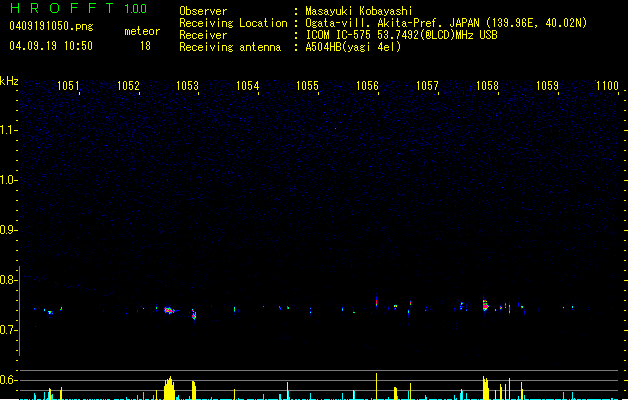629x400 pixels.
Task: Click the 1051 time marker
Action: (68, 86)
